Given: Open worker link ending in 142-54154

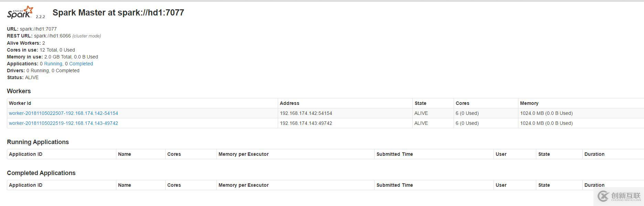Looking at the screenshot, I should click(x=63, y=113).
